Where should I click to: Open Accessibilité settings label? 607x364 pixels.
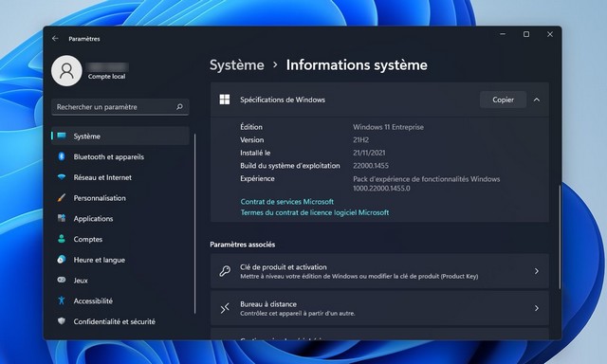93,300
